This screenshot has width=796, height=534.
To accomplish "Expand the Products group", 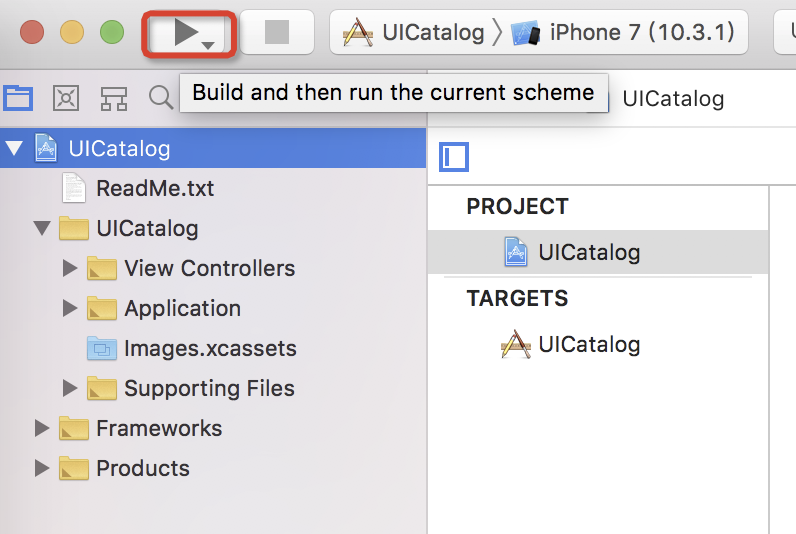I will pos(42,468).
